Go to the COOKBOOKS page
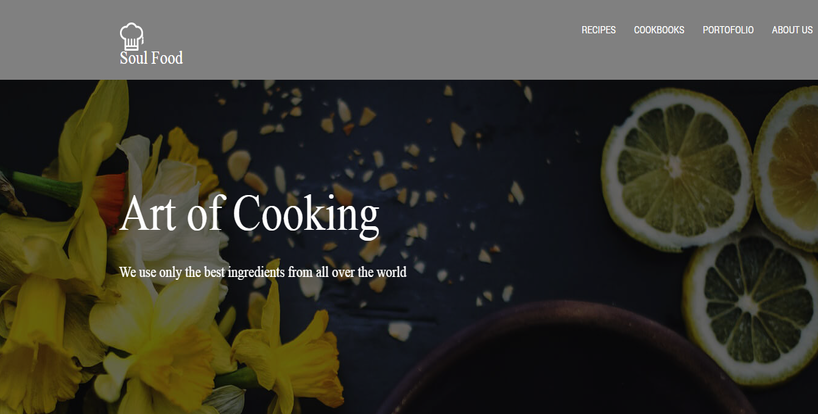This screenshot has width=818, height=414. coord(659,30)
